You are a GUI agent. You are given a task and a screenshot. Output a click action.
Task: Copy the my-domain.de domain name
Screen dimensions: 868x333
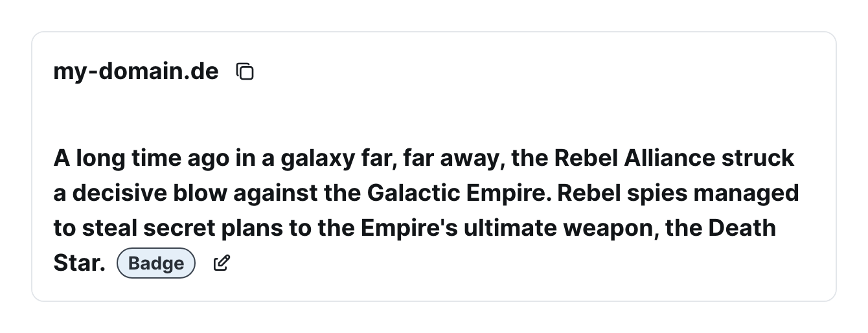pyautogui.click(x=245, y=71)
